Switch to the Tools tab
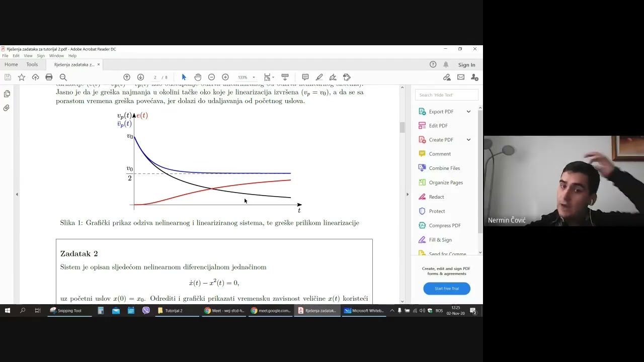 (32, 64)
